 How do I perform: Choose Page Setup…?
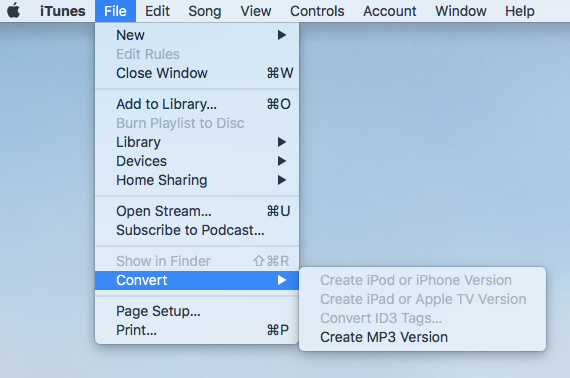tap(197, 311)
